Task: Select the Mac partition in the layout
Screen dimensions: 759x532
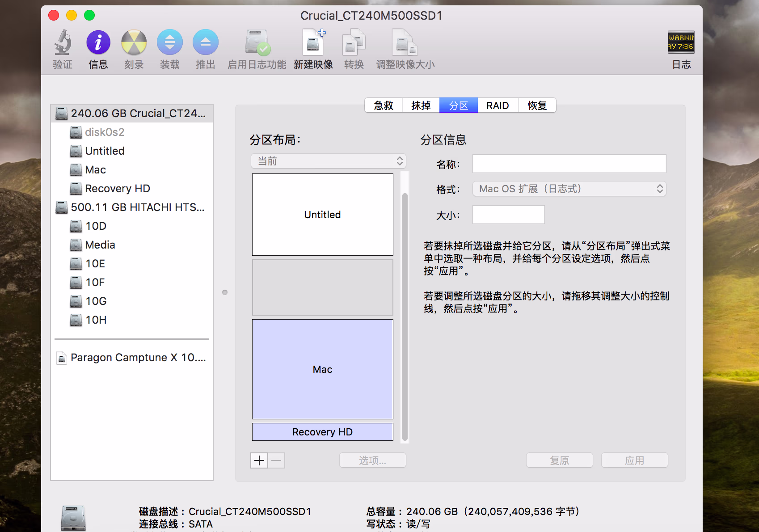Action: (x=322, y=369)
